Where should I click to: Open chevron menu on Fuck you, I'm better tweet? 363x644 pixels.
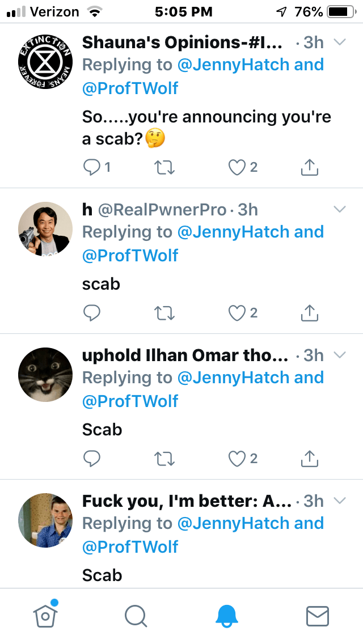point(340,501)
